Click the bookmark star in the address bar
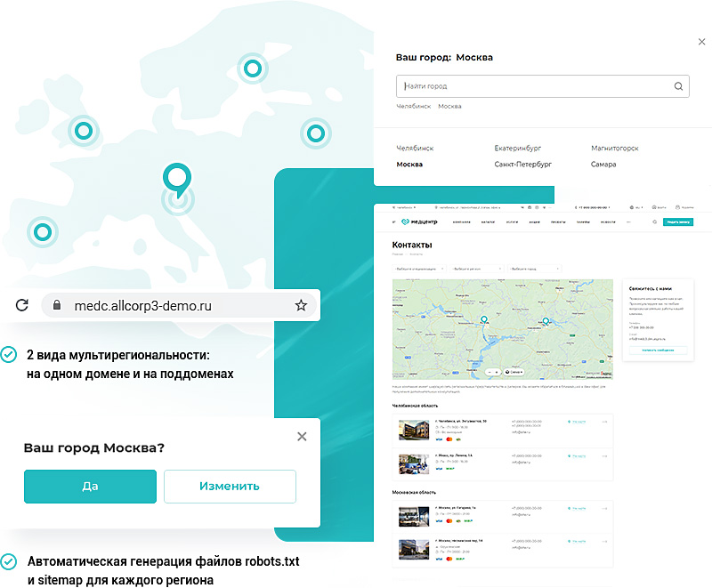Image resolution: width=712 pixels, height=588 pixels. (x=301, y=305)
